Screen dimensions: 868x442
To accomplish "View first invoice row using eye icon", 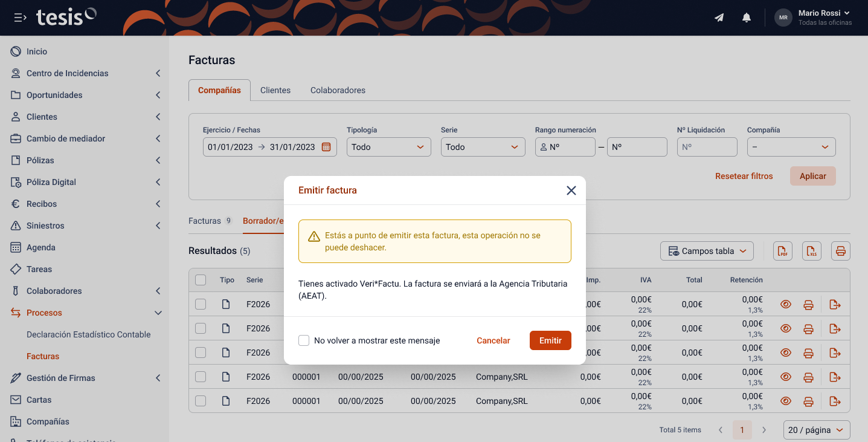I will pos(785,304).
